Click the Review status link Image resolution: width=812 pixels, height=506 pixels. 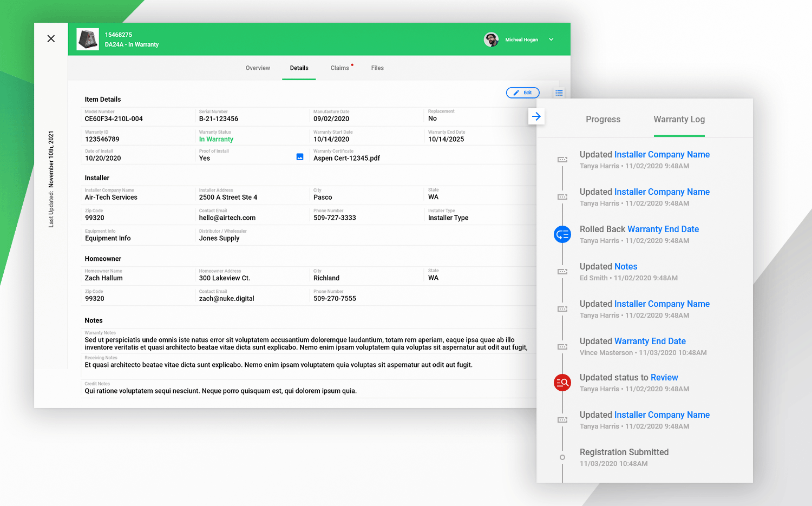(664, 378)
